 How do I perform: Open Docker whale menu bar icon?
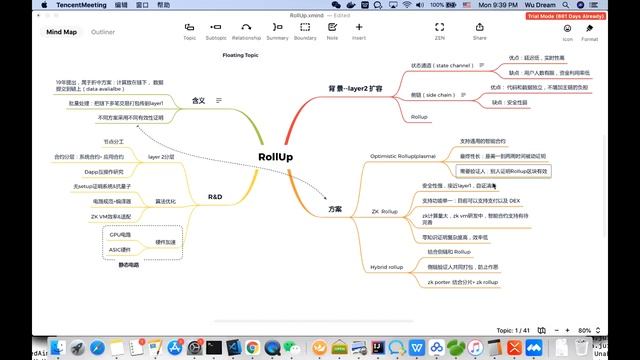tap(351, 5)
